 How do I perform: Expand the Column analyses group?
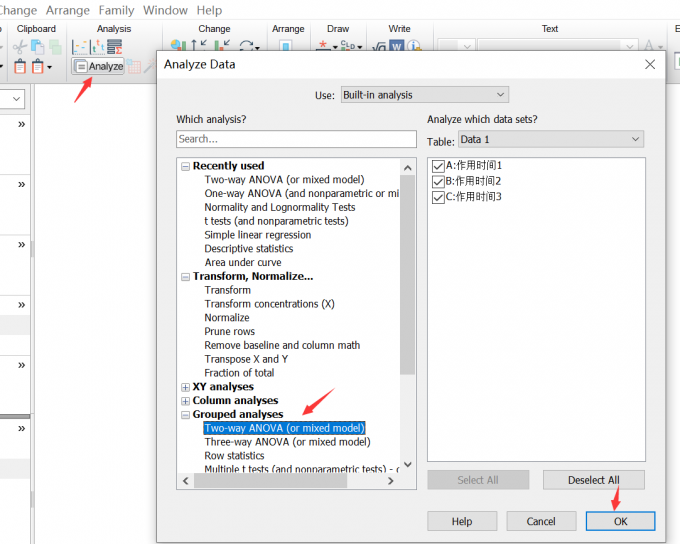[x=185, y=401]
